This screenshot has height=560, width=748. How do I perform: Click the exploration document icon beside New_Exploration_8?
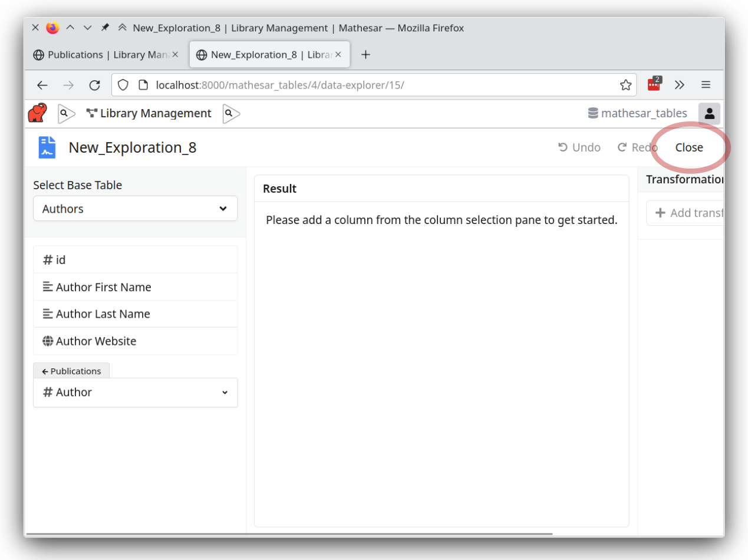click(47, 147)
